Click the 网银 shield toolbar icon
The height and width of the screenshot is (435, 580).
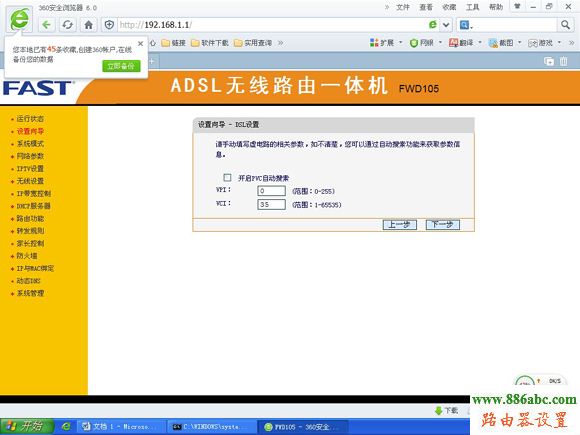pyautogui.click(x=421, y=43)
